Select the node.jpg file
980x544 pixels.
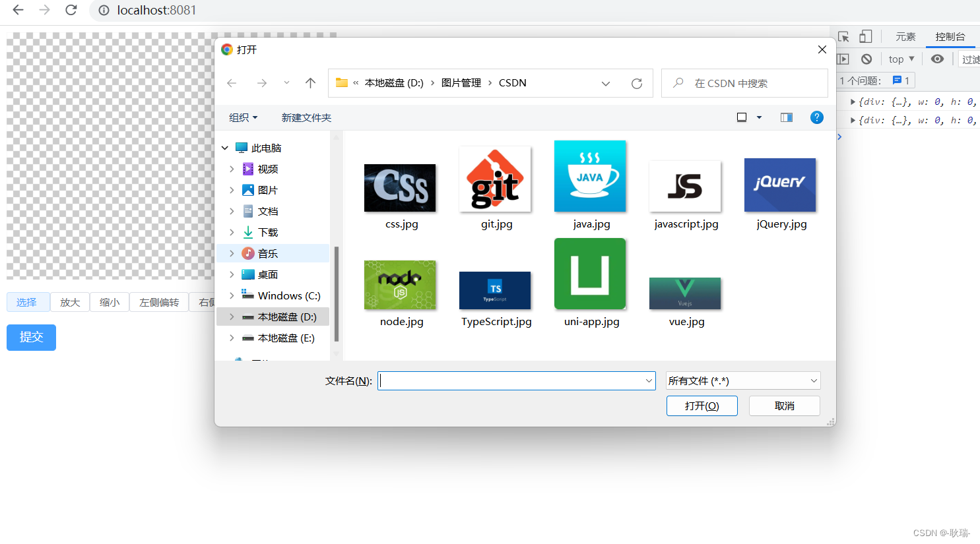[400, 294]
